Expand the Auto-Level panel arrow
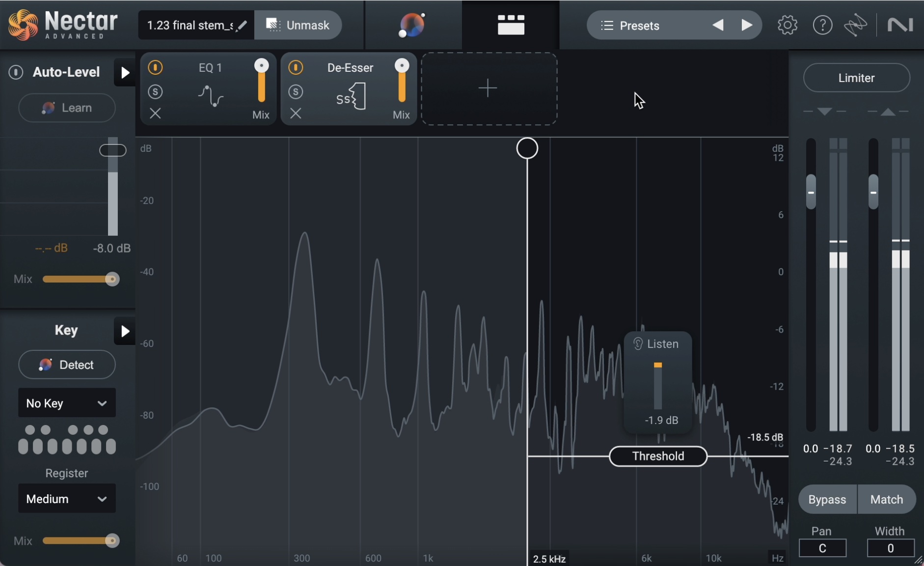The height and width of the screenshot is (566, 924). [125, 73]
